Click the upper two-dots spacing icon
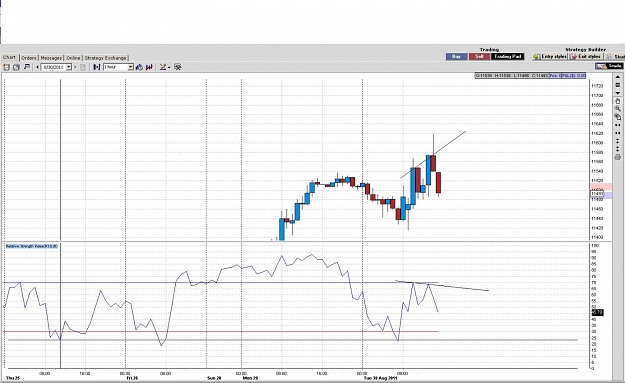 (618, 125)
